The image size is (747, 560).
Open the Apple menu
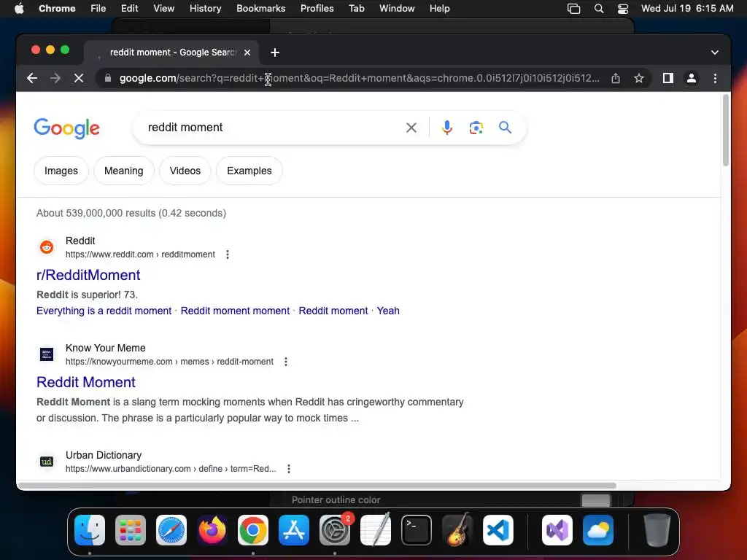tap(19, 8)
